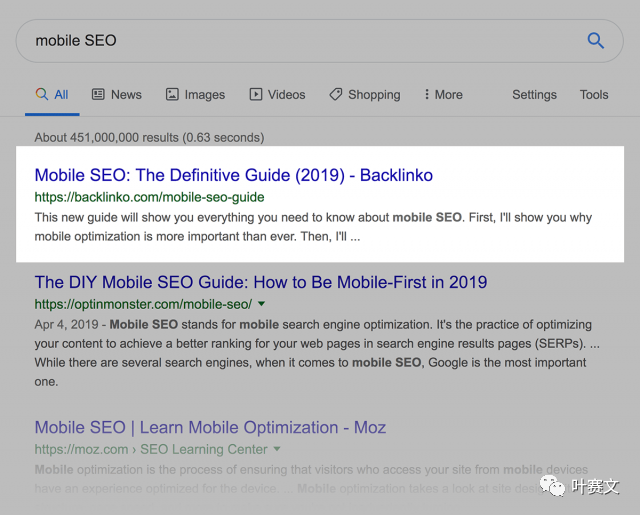Click the three-dot More icon
Image resolution: width=640 pixels, height=515 pixels.
pos(427,94)
